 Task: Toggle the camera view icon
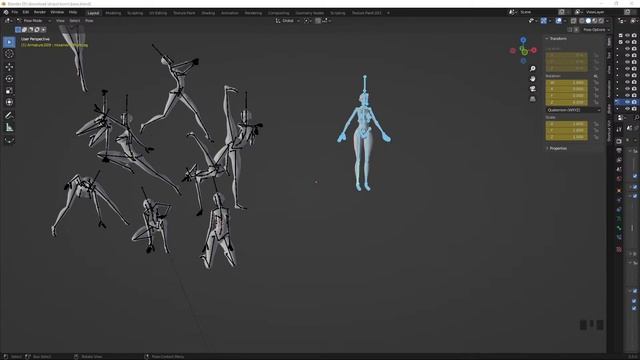coord(533,89)
